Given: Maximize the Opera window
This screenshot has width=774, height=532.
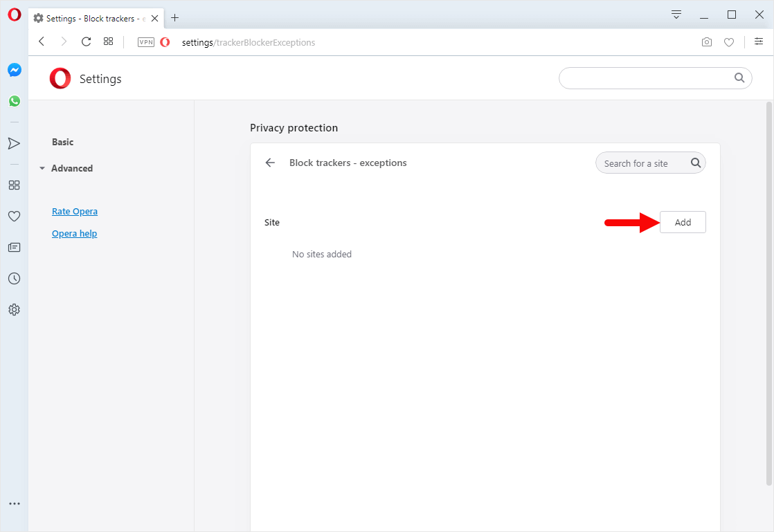Looking at the screenshot, I should tap(732, 15).
